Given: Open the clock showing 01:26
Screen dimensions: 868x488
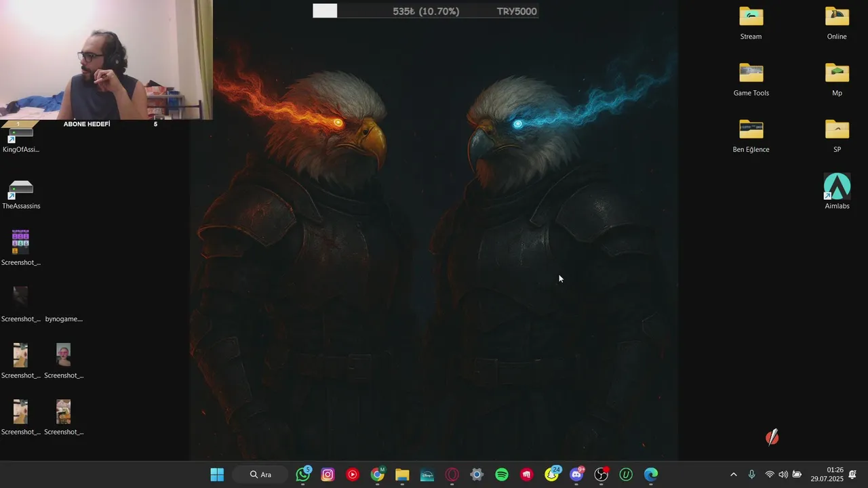Looking at the screenshot, I should click(827, 474).
